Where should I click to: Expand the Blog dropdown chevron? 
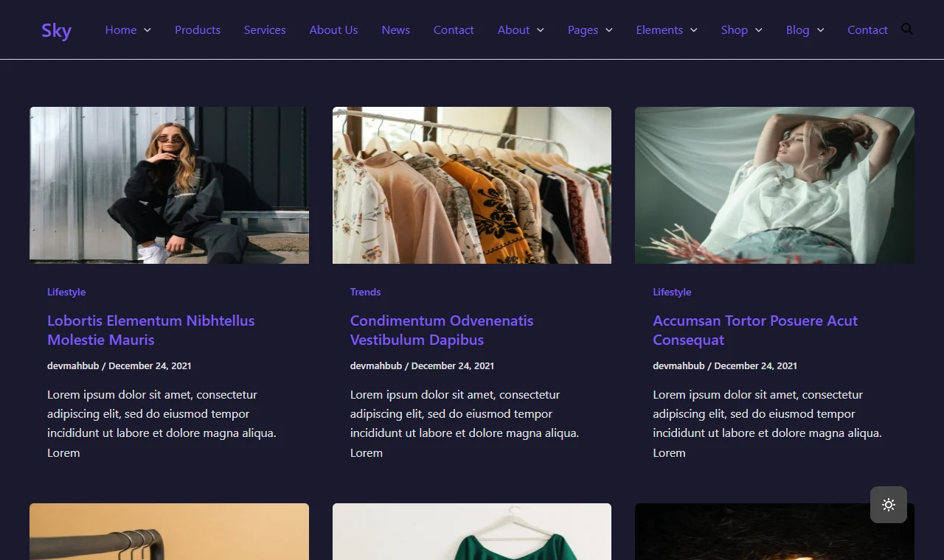coord(821,30)
